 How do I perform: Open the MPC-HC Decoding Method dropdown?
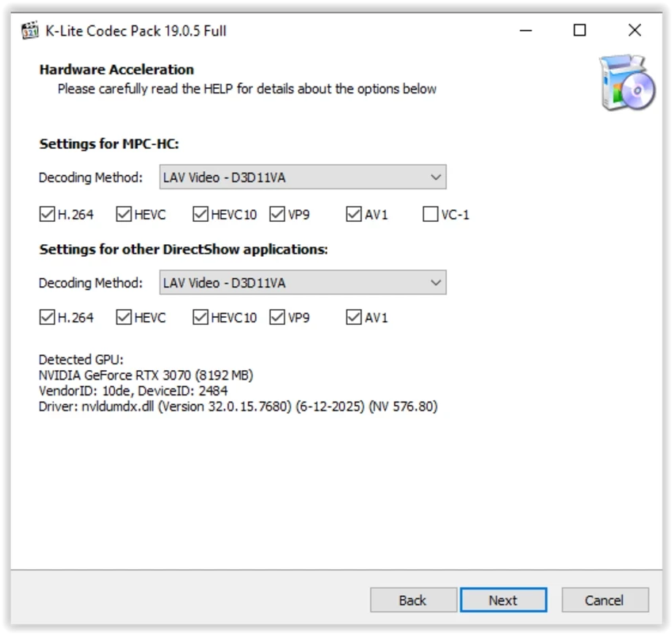(303, 178)
